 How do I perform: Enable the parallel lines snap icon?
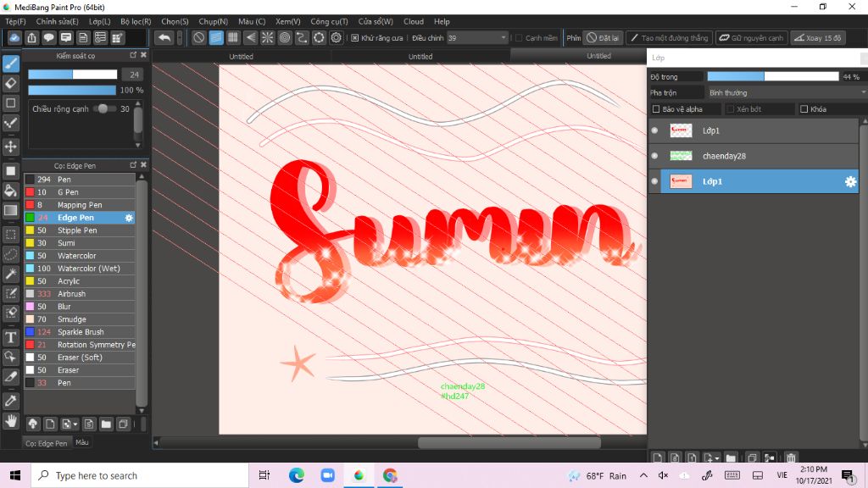[216, 37]
